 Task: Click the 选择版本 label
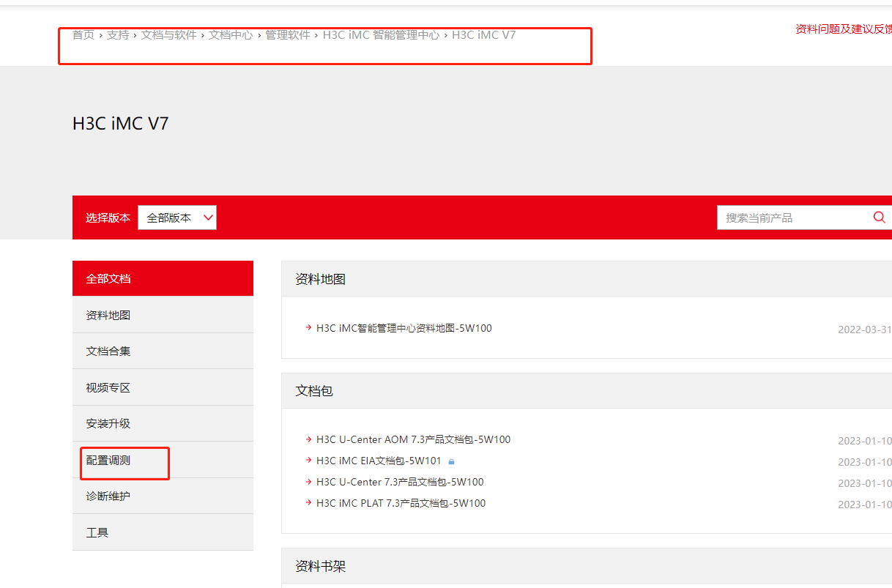pos(108,217)
